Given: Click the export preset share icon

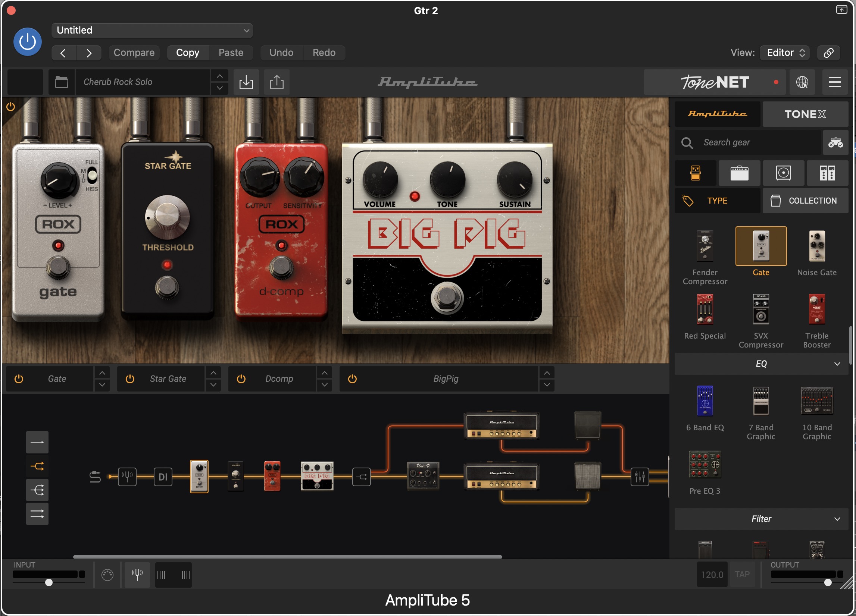Looking at the screenshot, I should point(277,82).
